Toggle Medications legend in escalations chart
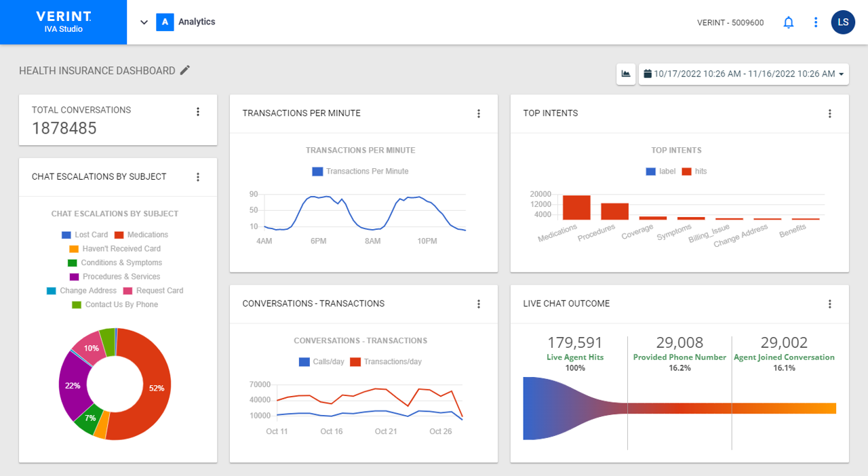 141,235
